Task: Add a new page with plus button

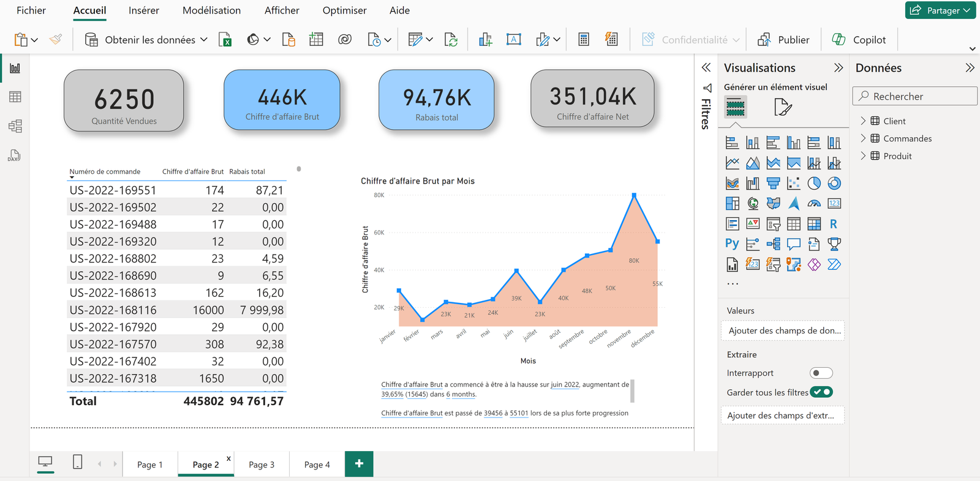Action: [x=359, y=464]
